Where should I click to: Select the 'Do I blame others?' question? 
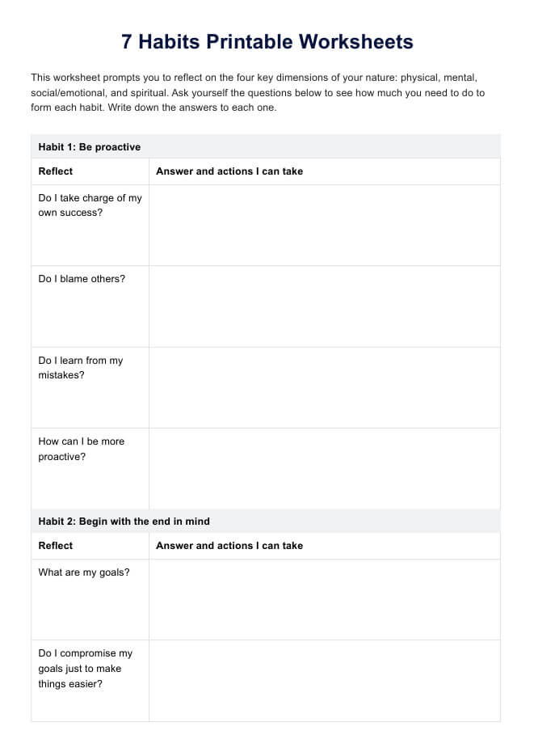point(82,279)
